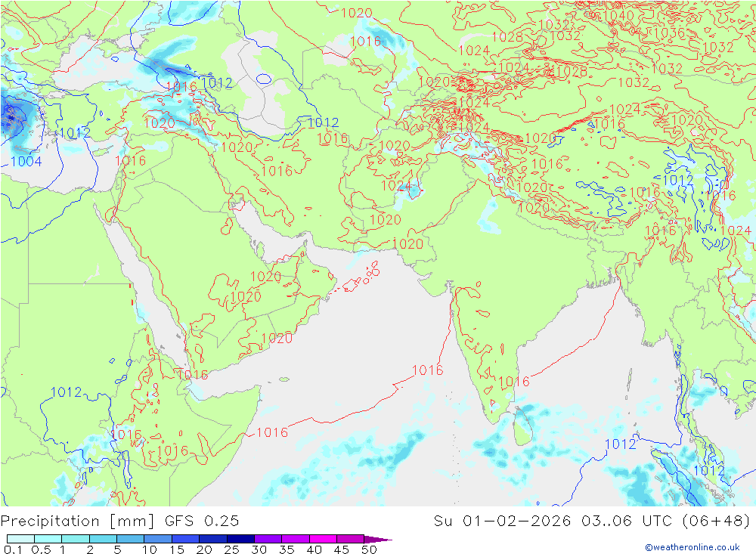Image resolution: width=756 pixels, height=554 pixels.
Task: Pick the 25–30 mm legend swatch
Action: (240, 539)
